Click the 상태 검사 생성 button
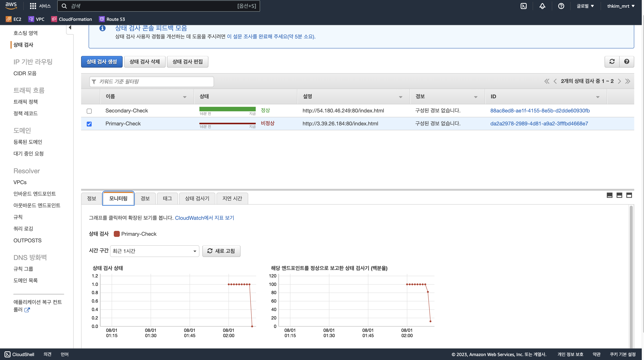Screen dimensions: 644x360 point(102,62)
